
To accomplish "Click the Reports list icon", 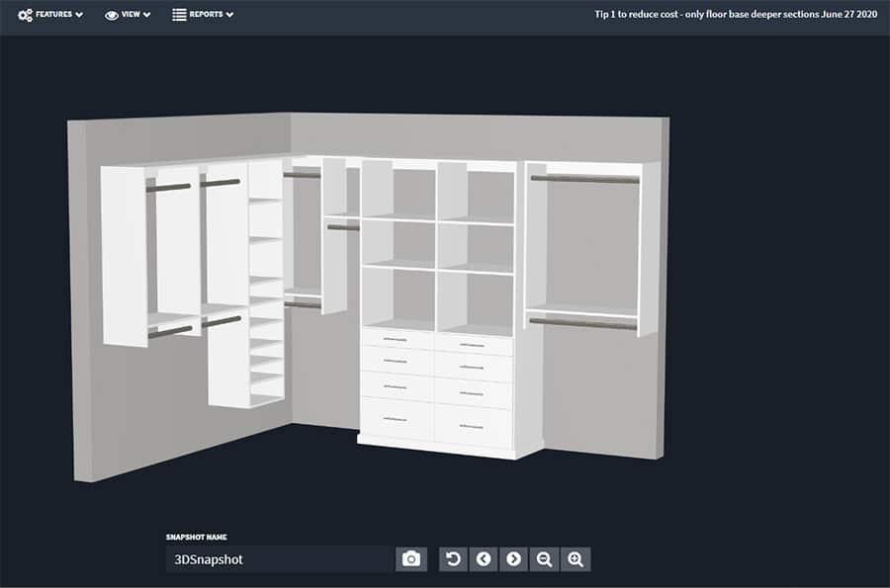I will click(x=179, y=15).
